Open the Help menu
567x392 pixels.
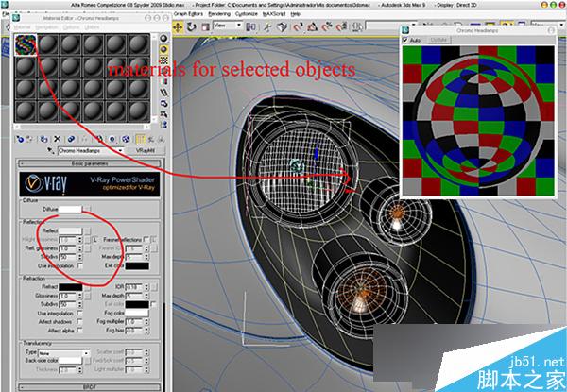[x=296, y=14]
